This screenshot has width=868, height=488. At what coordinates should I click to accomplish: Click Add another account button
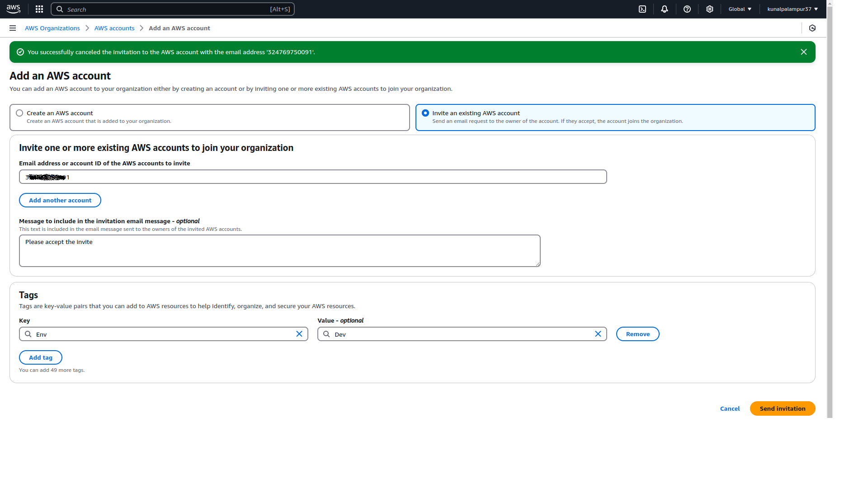click(x=60, y=200)
